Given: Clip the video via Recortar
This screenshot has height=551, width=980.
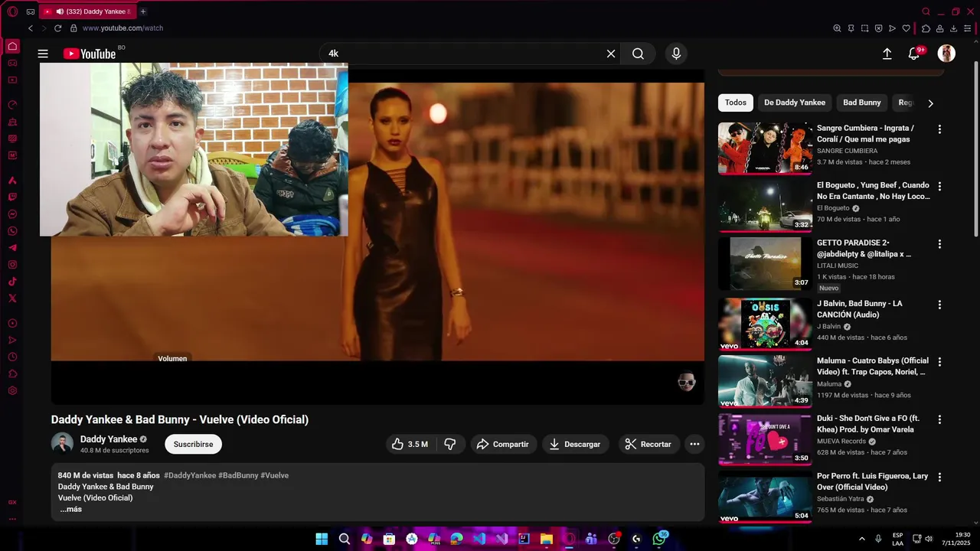Looking at the screenshot, I should tap(648, 444).
